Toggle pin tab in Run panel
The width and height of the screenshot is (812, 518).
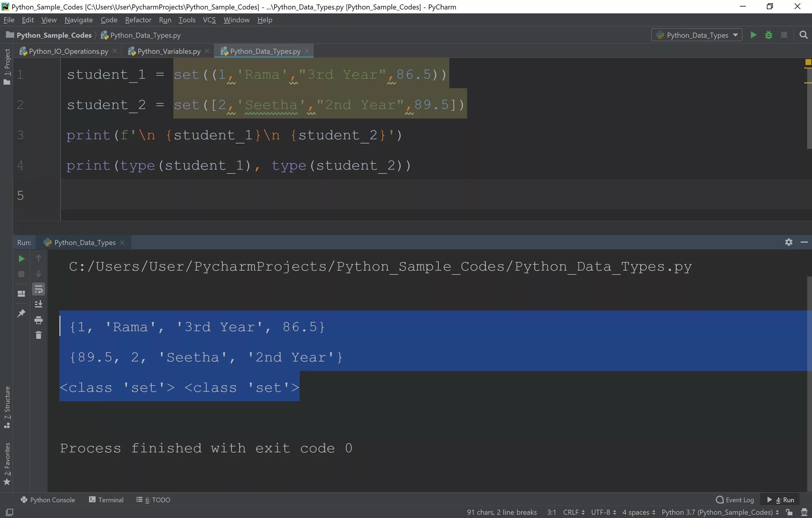pyautogui.click(x=21, y=313)
